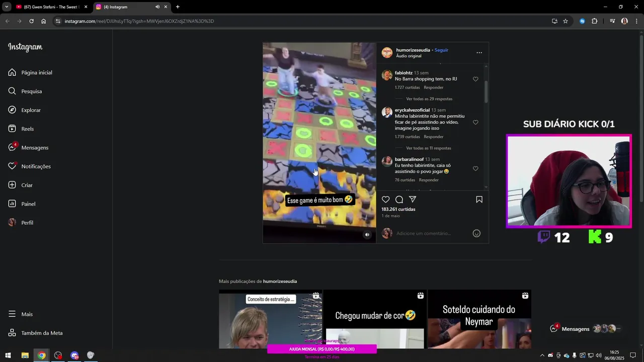Screen dimensions: 644x362
Task: Mute the Instagram tab audio icon
Action: coord(157,7)
